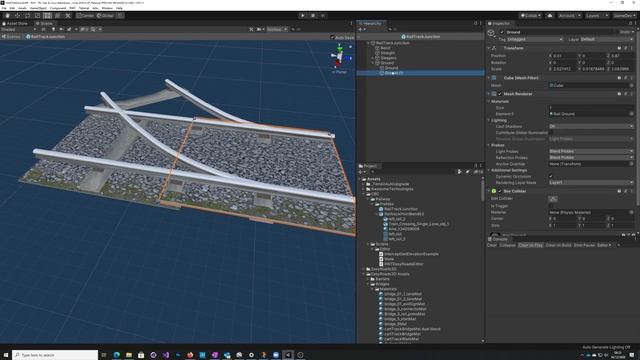Toggle scene audio icon

[61, 29]
